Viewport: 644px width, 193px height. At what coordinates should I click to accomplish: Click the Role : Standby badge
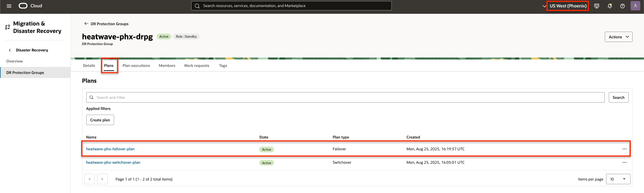click(186, 37)
